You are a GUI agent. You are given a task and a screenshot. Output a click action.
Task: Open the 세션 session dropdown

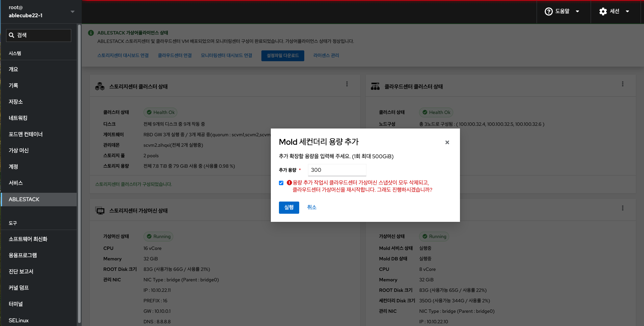tap(615, 11)
